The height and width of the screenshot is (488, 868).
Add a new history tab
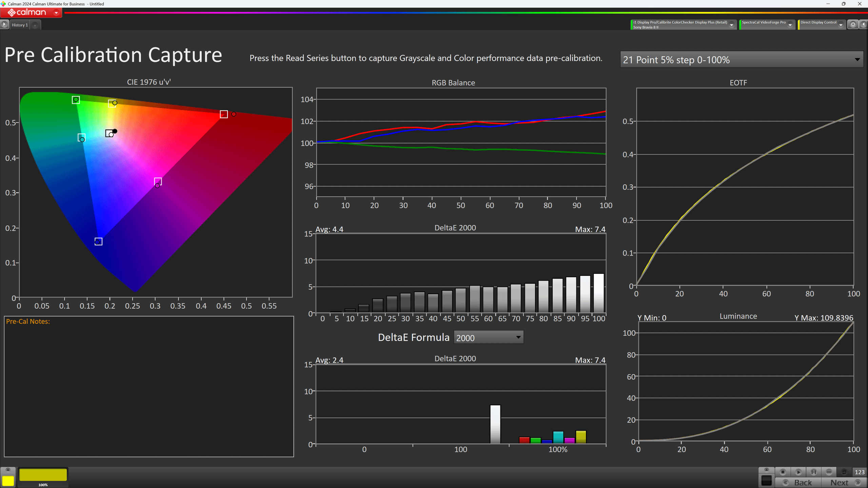tap(35, 25)
